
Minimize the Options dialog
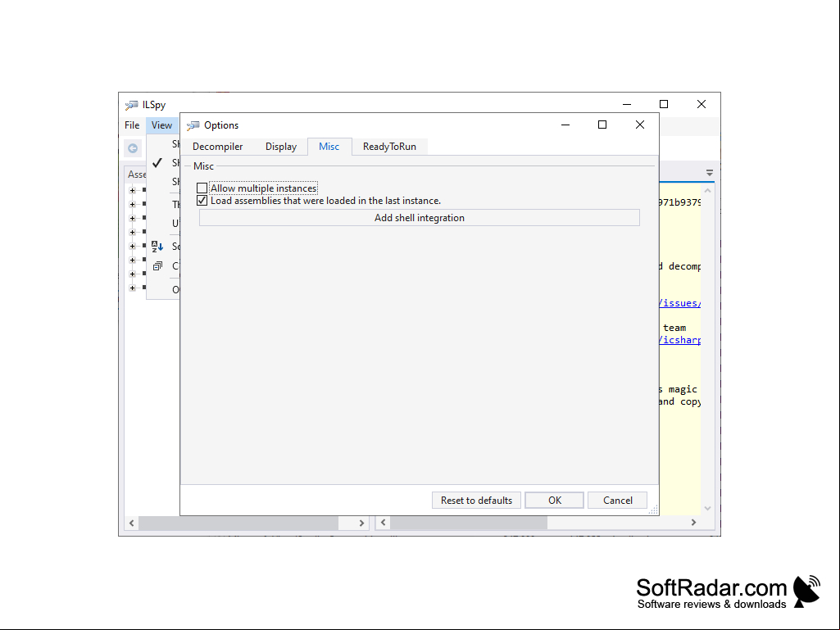565,125
